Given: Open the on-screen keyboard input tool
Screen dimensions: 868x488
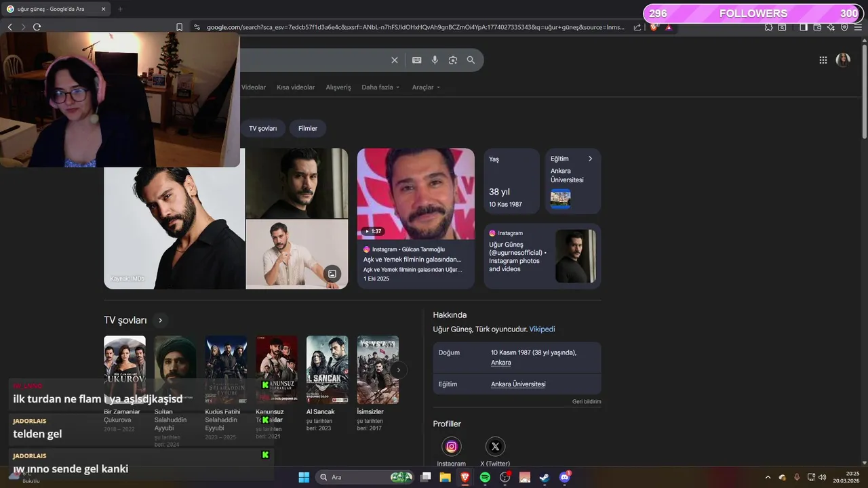Looking at the screenshot, I should pos(417,60).
